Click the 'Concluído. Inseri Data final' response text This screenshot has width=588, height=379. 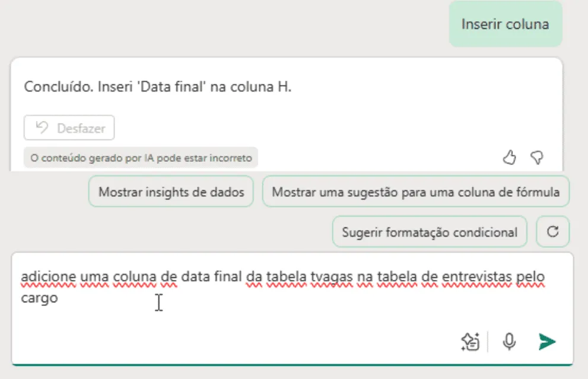pyautogui.click(x=157, y=87)
